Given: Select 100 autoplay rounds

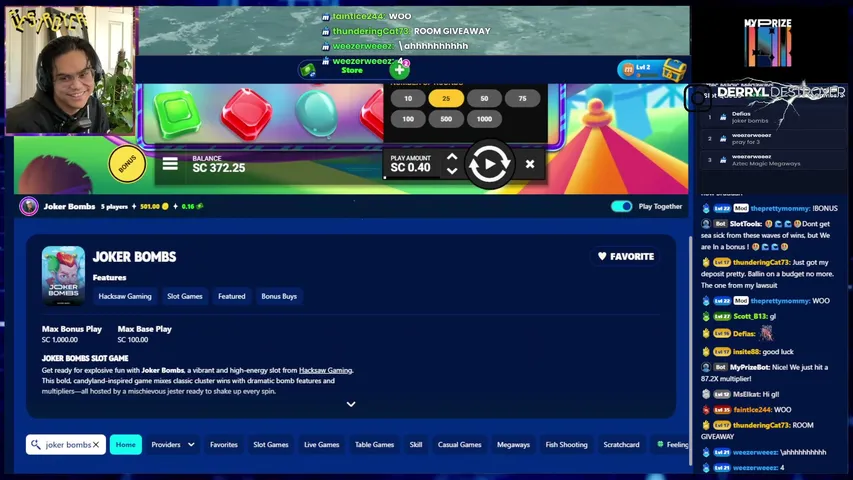Looking at the screenshot, I should 408,119.
